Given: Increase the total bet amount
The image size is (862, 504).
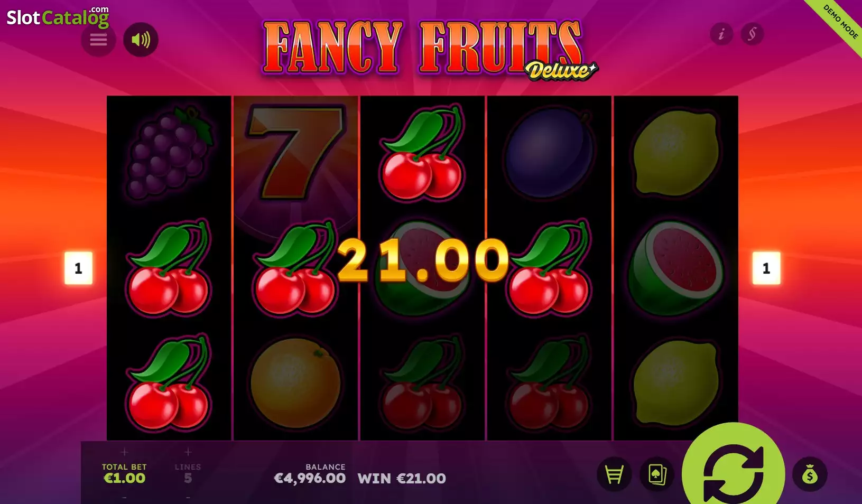Looking at the screenshot, I should click(124, 452).
